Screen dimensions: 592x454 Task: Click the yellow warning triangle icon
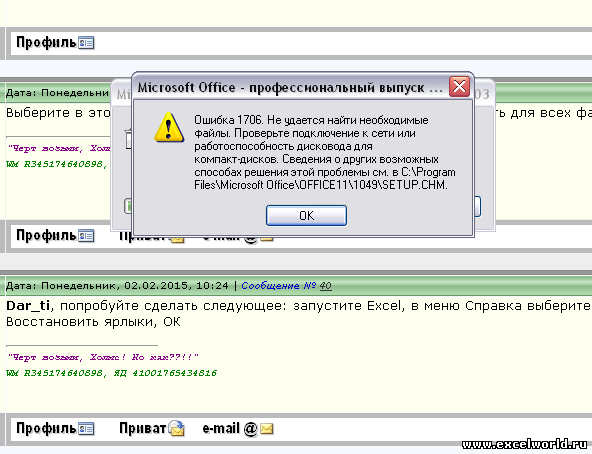pos(169,128)
